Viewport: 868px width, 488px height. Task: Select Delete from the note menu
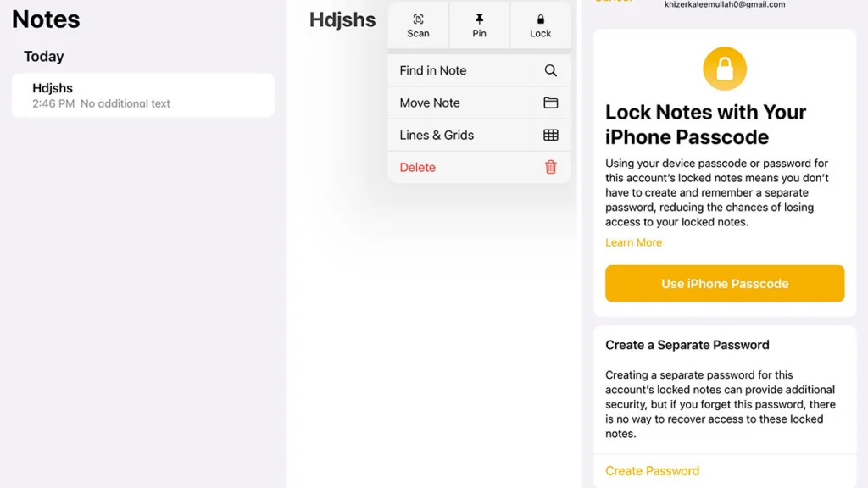[480, 167]
